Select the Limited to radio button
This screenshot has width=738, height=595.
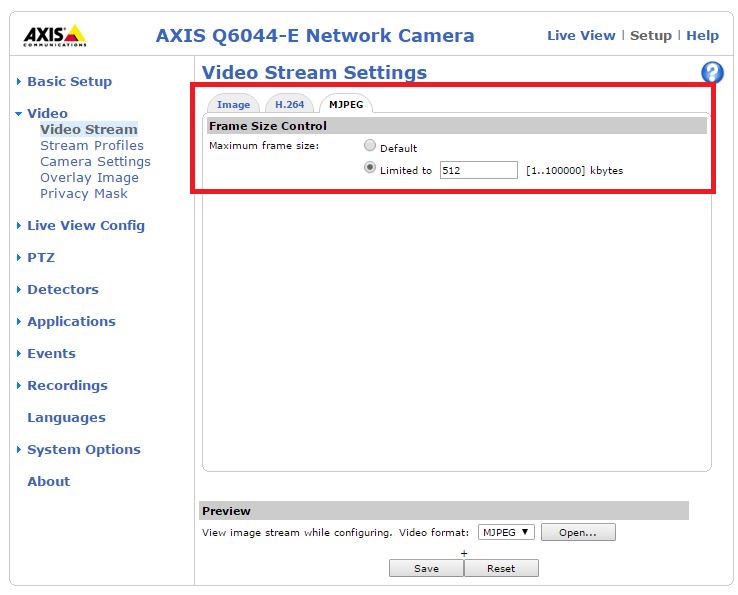(x=370, y=169)
